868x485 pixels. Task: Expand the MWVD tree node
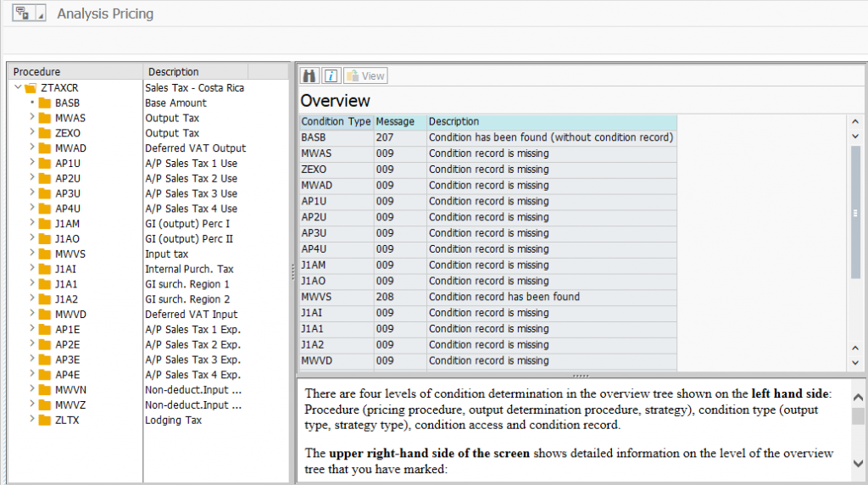click(32, 314)
